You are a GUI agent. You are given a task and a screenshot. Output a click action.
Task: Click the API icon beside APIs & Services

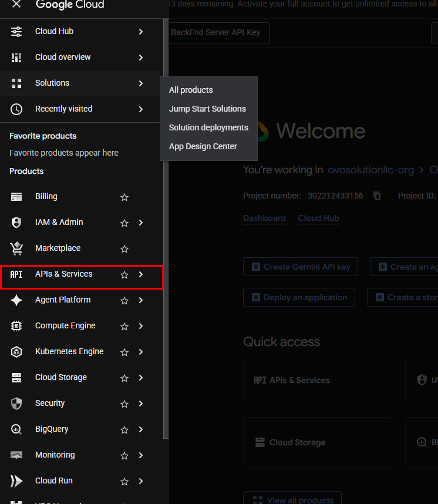tap(16, 274)
